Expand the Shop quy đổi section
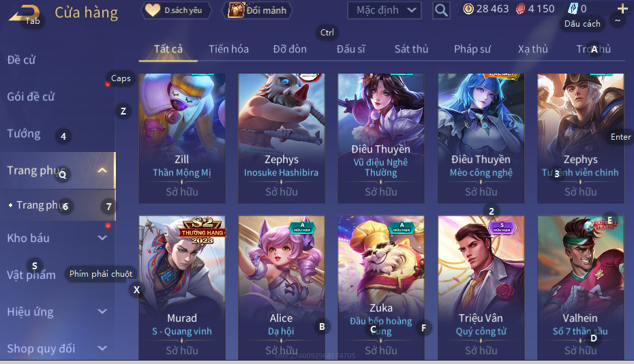This screenshot has height=364, width=634. point(102,348)
